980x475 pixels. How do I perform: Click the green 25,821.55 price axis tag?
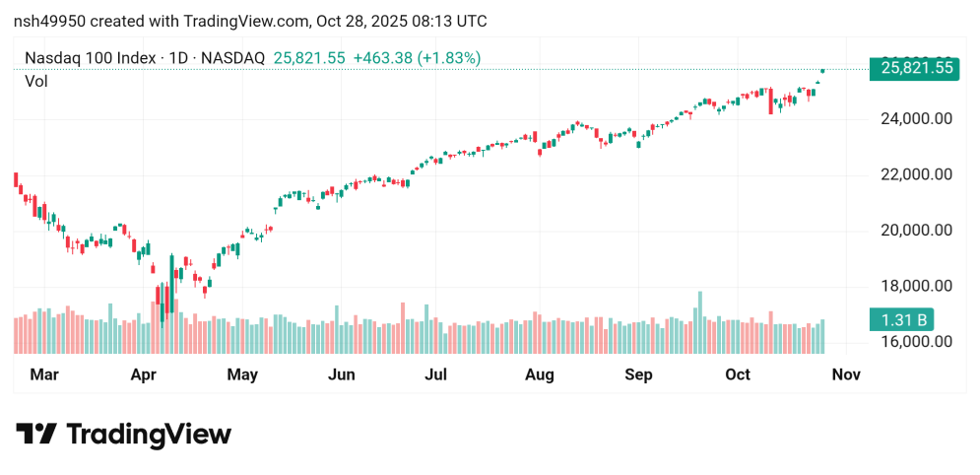(x=914, y=68)
